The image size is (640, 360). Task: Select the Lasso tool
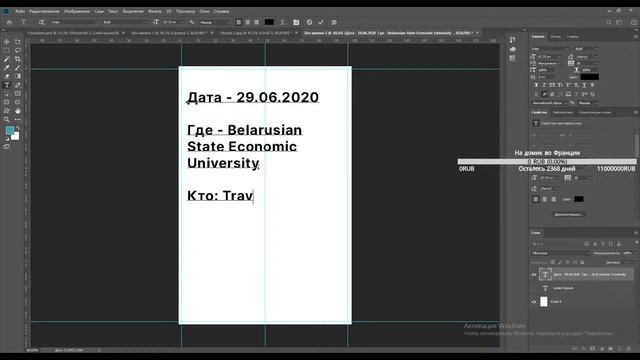pos(18,50)
